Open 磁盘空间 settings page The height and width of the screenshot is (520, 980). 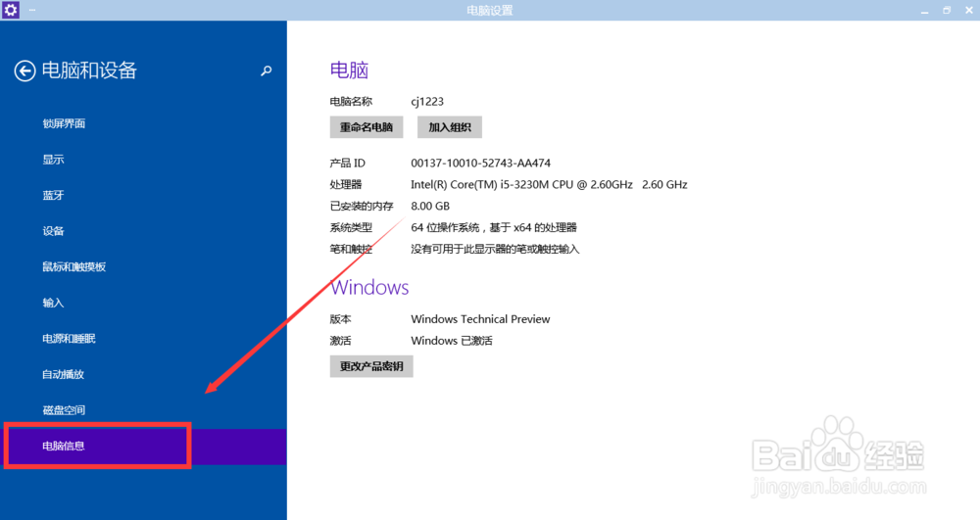point(64,410)
